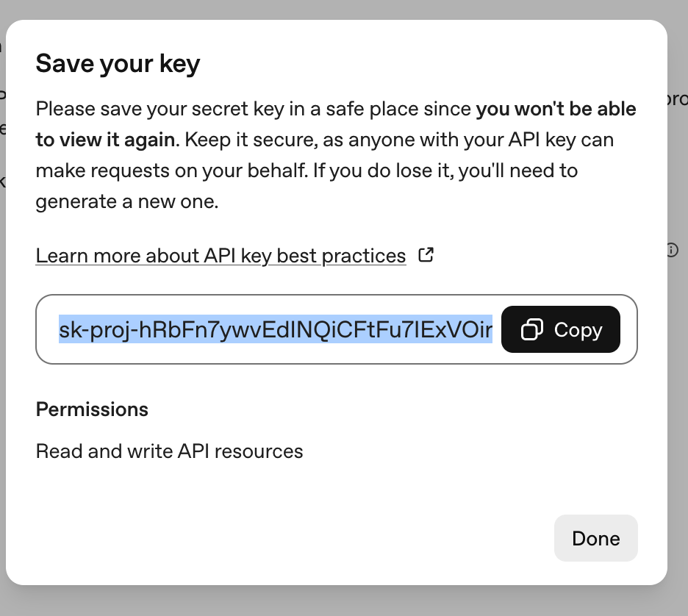Click the info circle icon behind dialog
The height and width of the screenshot is (616, 688).
click(x=672, y=250)
